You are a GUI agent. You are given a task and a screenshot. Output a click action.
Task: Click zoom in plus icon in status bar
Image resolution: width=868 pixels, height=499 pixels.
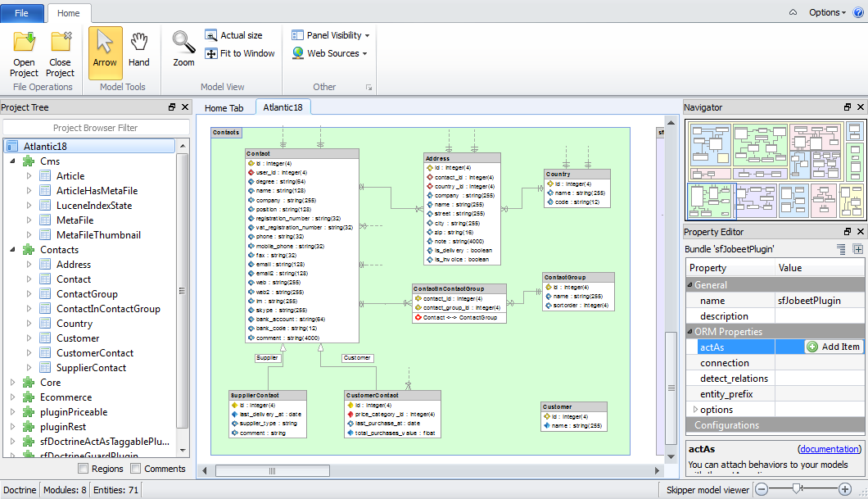point(846,489)
